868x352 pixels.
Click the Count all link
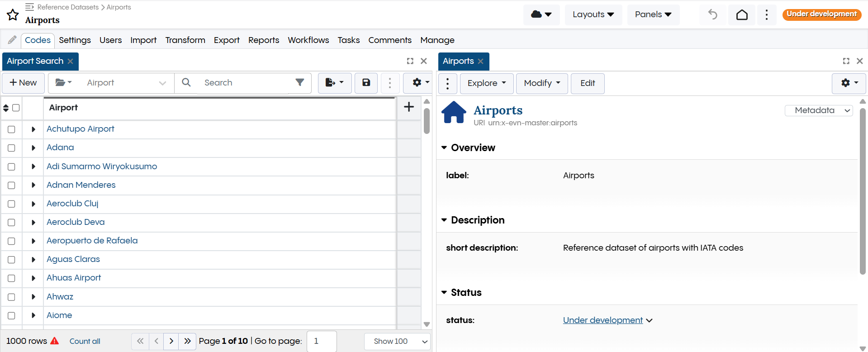point(85,341)
